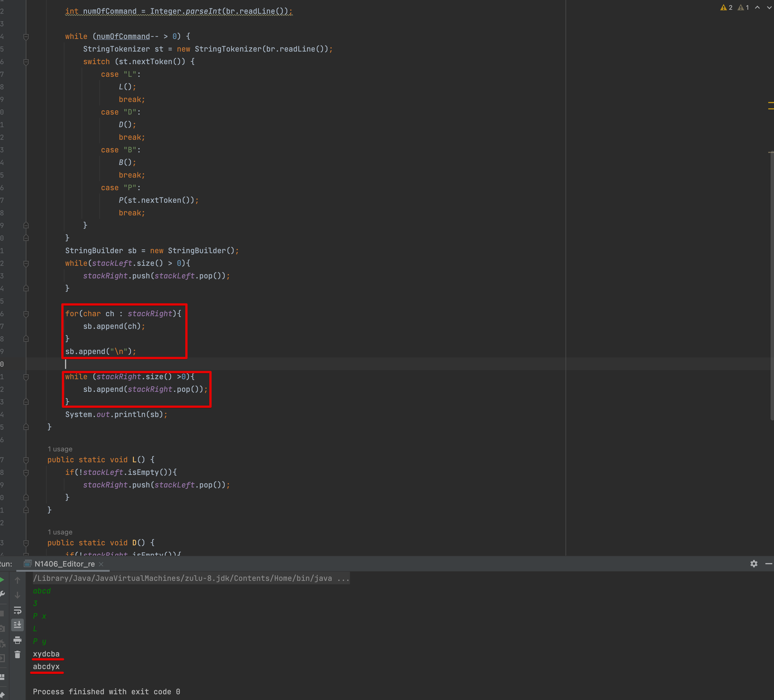Collapse the while numOfCommand loop fold
Screen dimensions: 774x700
tap(26, 37)
